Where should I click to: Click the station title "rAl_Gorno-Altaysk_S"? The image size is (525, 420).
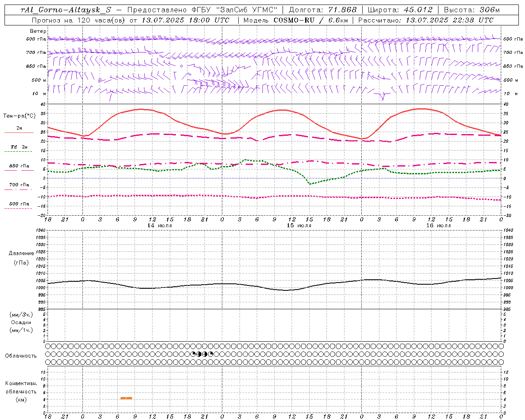66,10
